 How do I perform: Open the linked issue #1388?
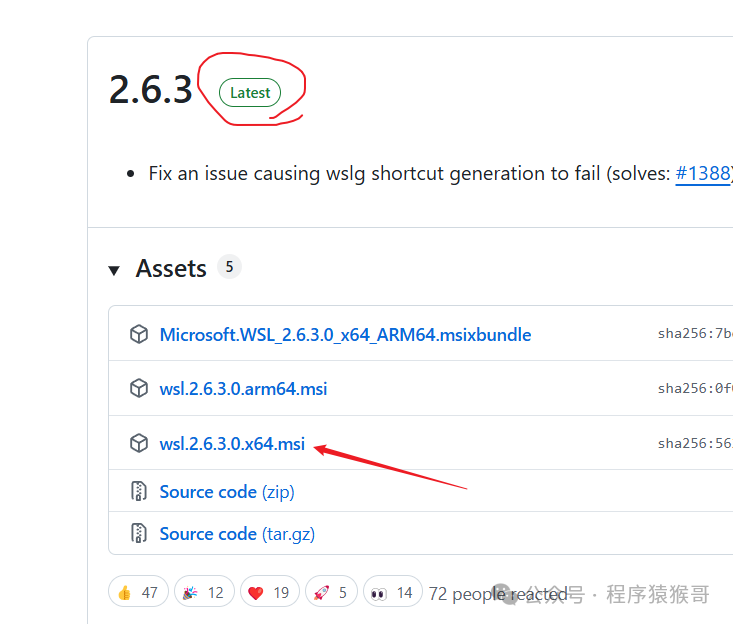tap(704, 173)
